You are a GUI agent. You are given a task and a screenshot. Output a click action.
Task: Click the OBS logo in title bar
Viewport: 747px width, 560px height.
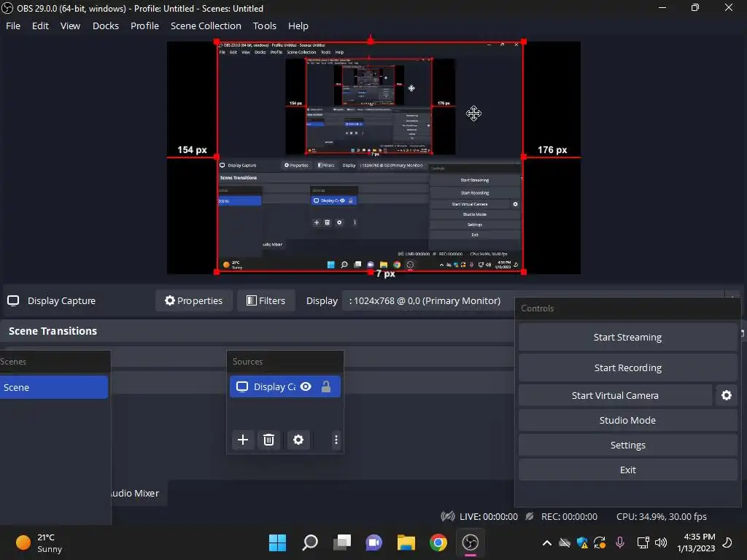click(7, 8)
